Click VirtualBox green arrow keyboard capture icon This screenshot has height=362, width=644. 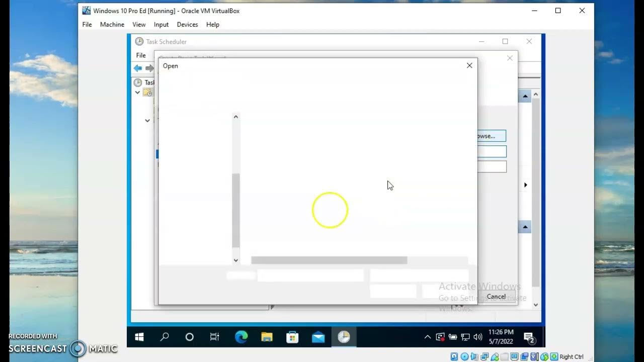554,356
